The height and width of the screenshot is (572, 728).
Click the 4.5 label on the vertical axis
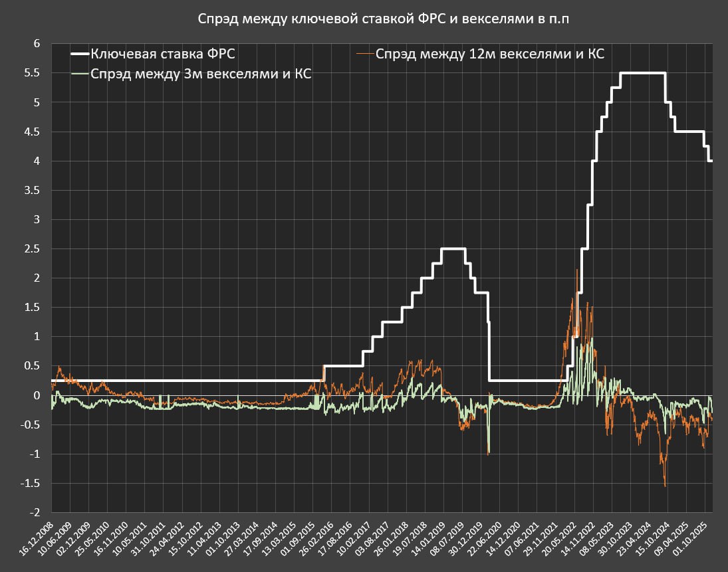[32, 132]
